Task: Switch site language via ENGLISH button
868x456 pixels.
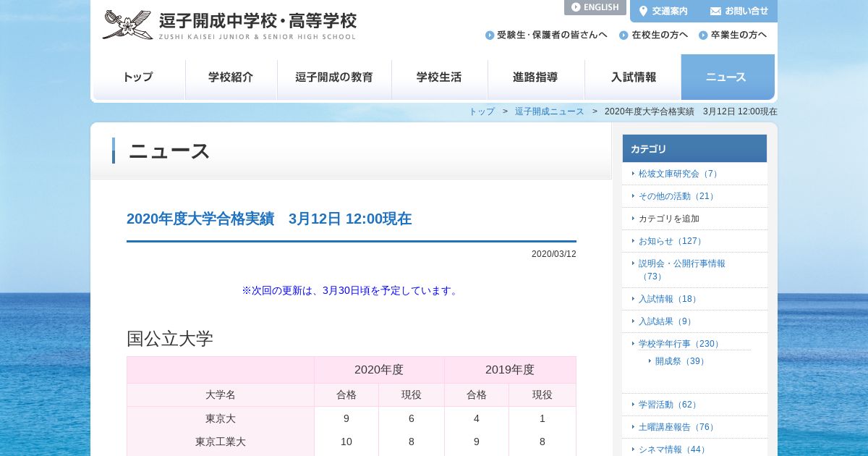Action: coord(595,7)
